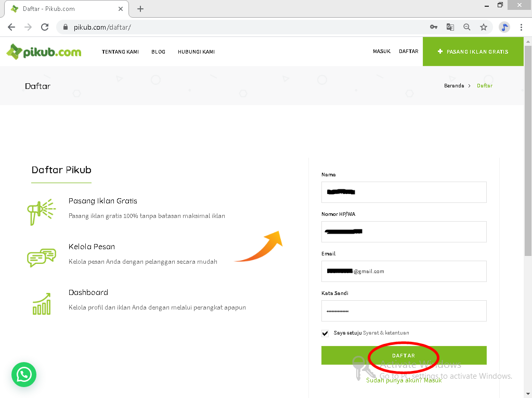Click inside the Email input field
Viewport: 532px width, 398px height.
point(404,271)
